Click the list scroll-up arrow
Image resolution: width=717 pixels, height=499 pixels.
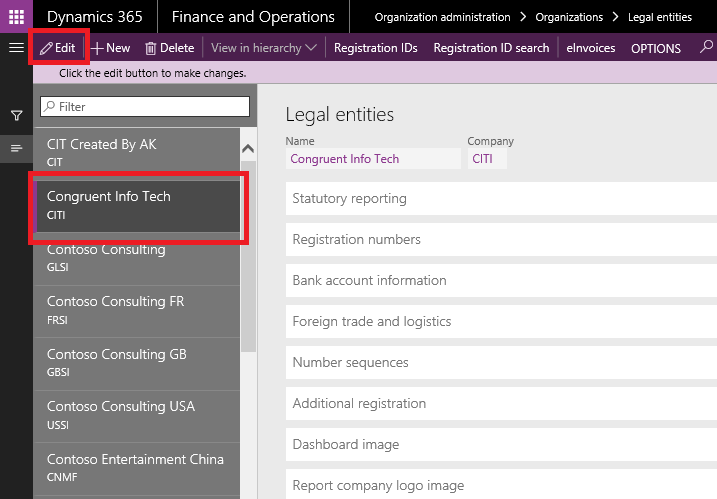coord(248,149)
